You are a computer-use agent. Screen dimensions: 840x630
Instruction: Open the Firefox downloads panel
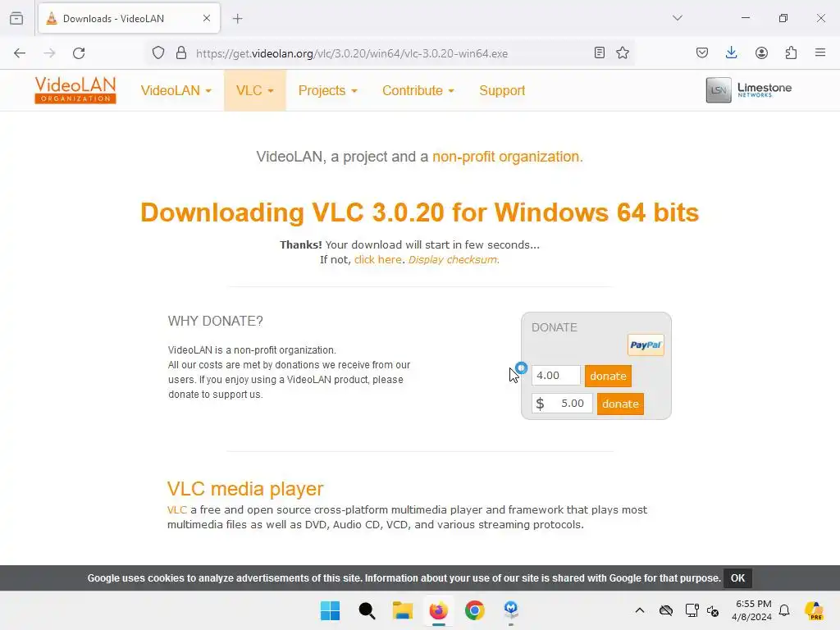click(731, 53)
